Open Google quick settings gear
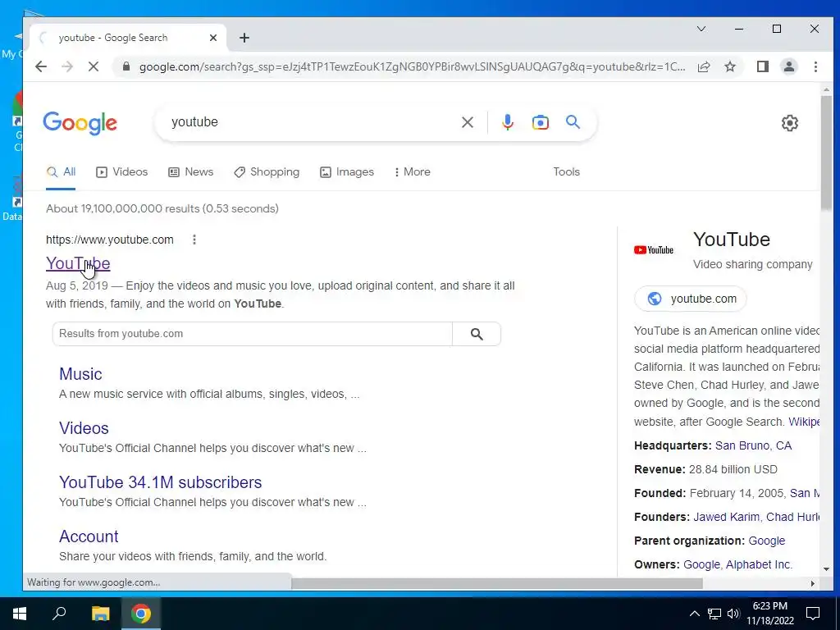This screenshot has width=840, height=630. [790, 123]
